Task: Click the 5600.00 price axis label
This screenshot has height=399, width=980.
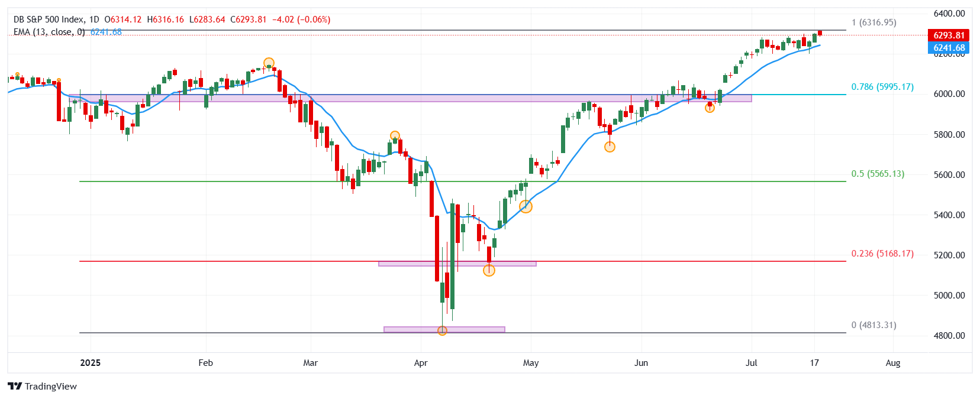Action: 949,174
